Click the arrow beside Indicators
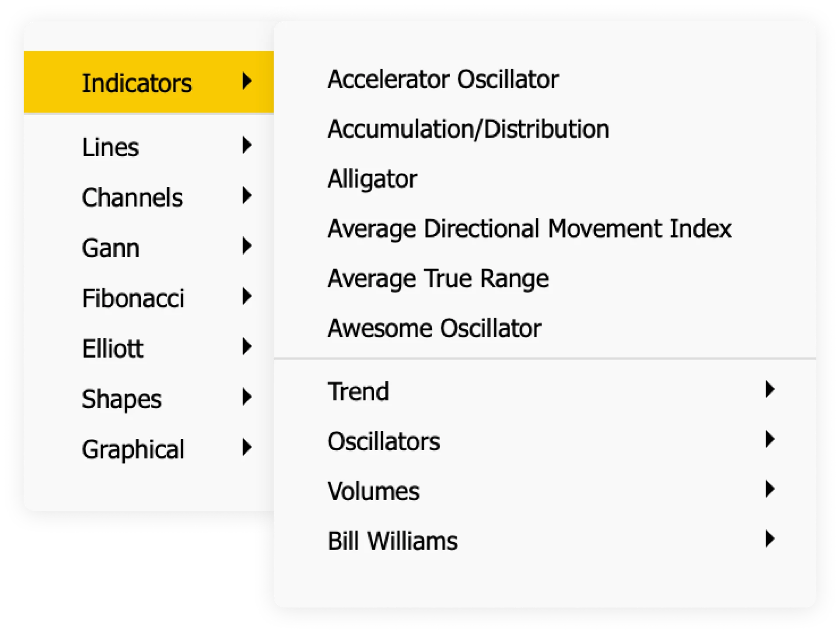Screen dimensions: 840x634 [247, 81]
